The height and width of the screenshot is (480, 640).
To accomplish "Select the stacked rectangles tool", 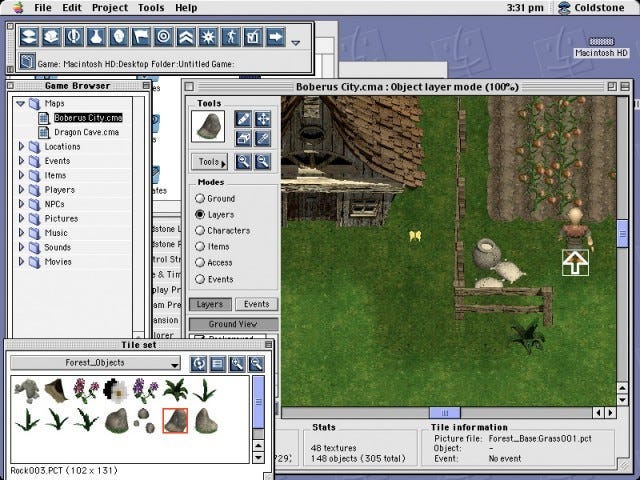I will (243, 139).
